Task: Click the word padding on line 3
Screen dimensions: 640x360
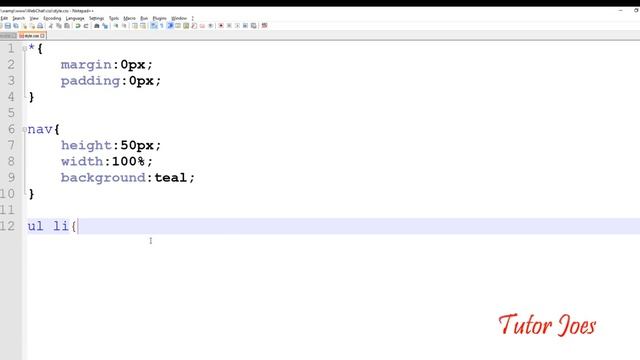Action: [x=91, y=81]
